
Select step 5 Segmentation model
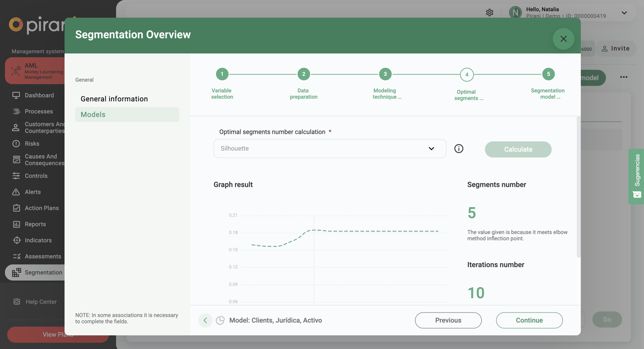tap(548, 74)
